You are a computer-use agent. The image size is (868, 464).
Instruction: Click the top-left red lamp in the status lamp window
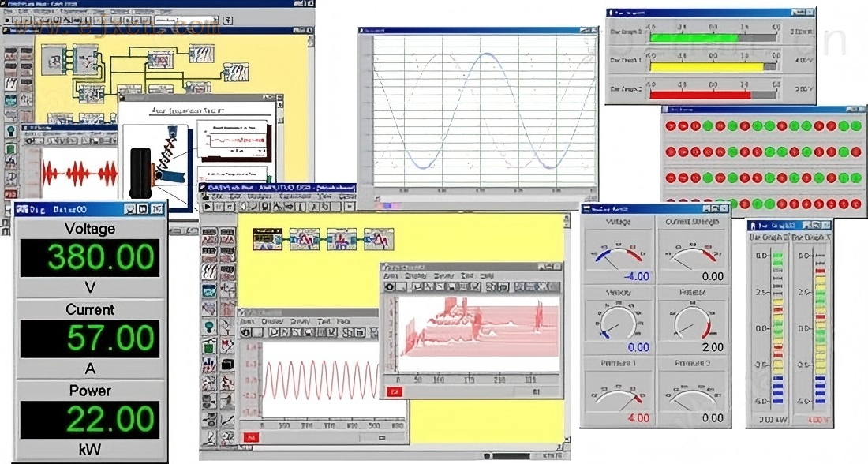tap(671, 125)
